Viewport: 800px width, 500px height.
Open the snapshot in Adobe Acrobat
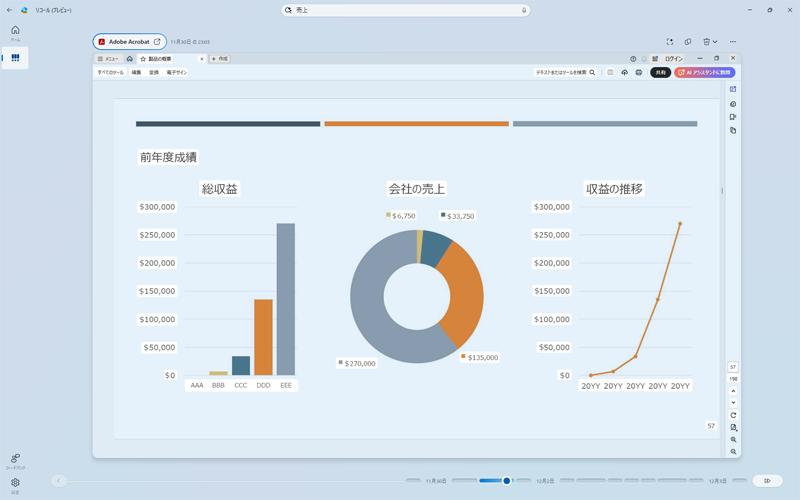pos(130,42)
